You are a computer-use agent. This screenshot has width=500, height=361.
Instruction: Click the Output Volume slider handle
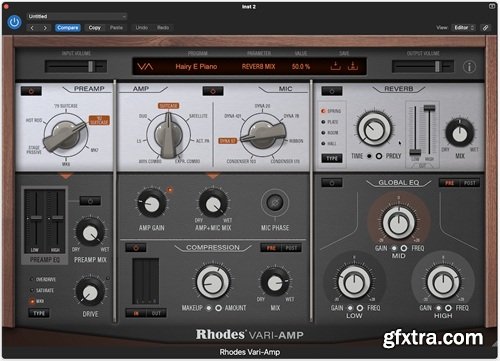pyautogui.click(x=437, y=66)
